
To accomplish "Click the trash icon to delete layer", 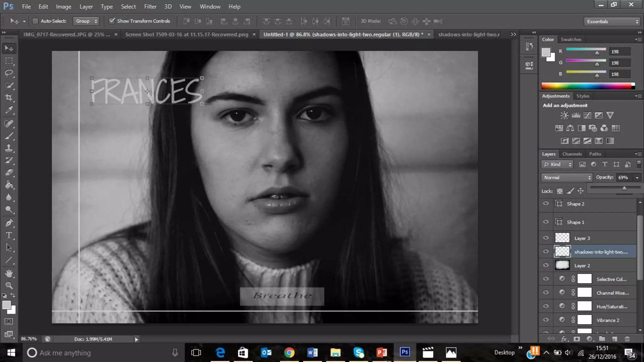I will point(627,339).
